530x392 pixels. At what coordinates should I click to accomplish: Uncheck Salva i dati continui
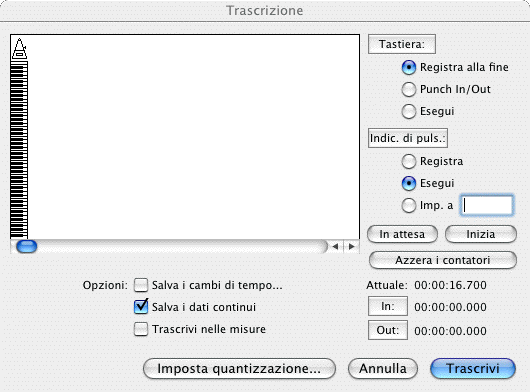coord(141,307)
